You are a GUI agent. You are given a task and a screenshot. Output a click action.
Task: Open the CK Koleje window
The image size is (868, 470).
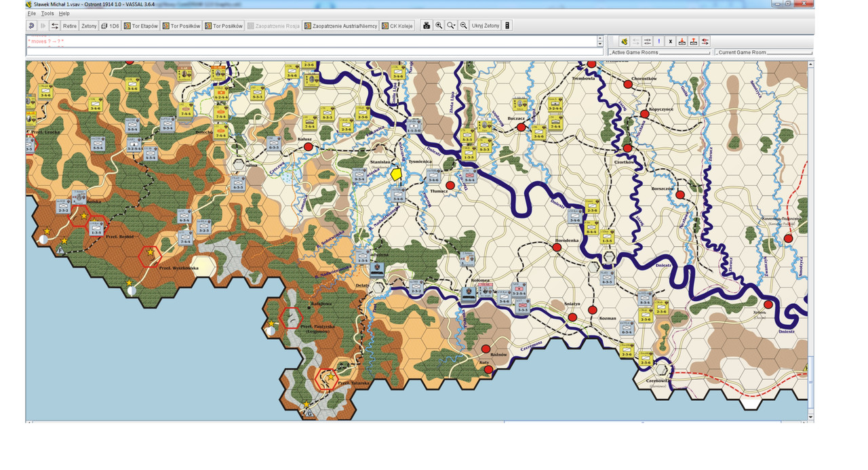[397, 26]
